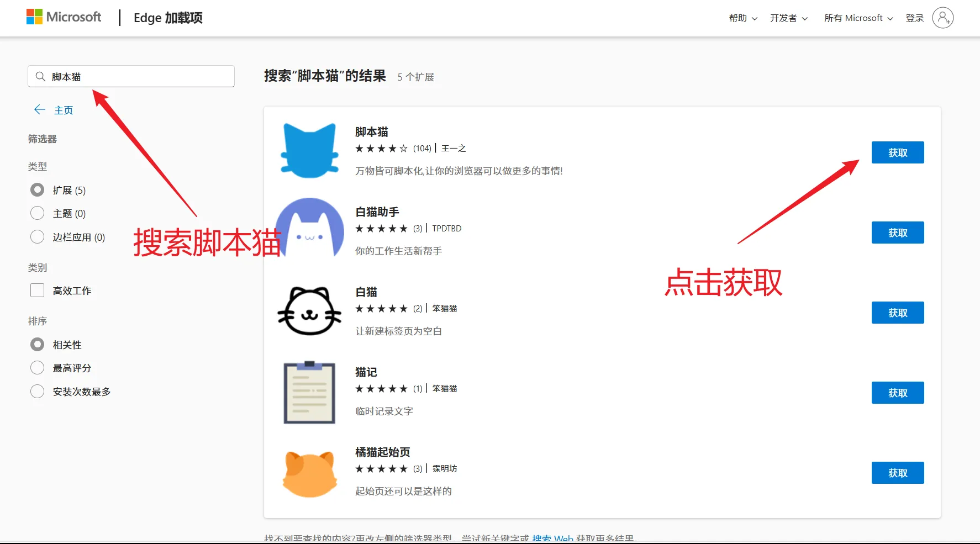980x544 pixels.
Task: Check the 高效工作 category box
Action: pyautogui.click(x=37, y=291)
